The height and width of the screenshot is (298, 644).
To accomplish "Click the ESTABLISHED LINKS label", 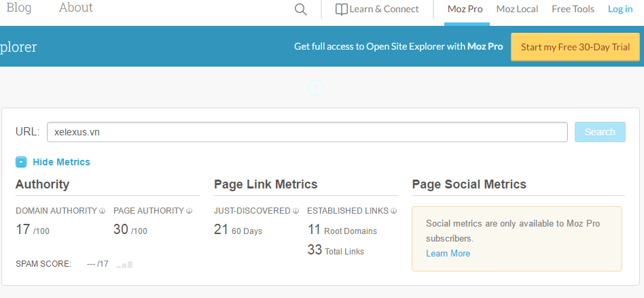I will coord(348,211).
